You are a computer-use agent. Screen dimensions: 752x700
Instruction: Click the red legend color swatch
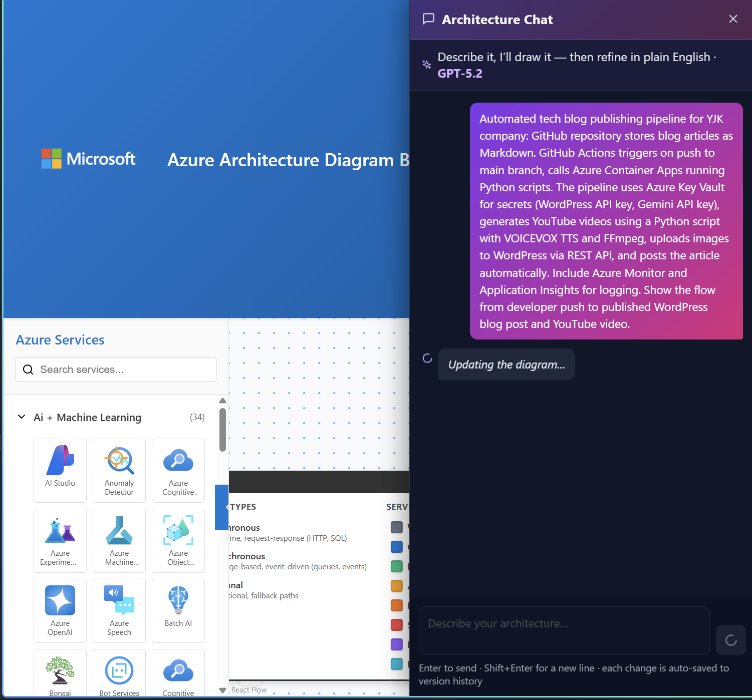pyautogui.click(x=397, y=625)
